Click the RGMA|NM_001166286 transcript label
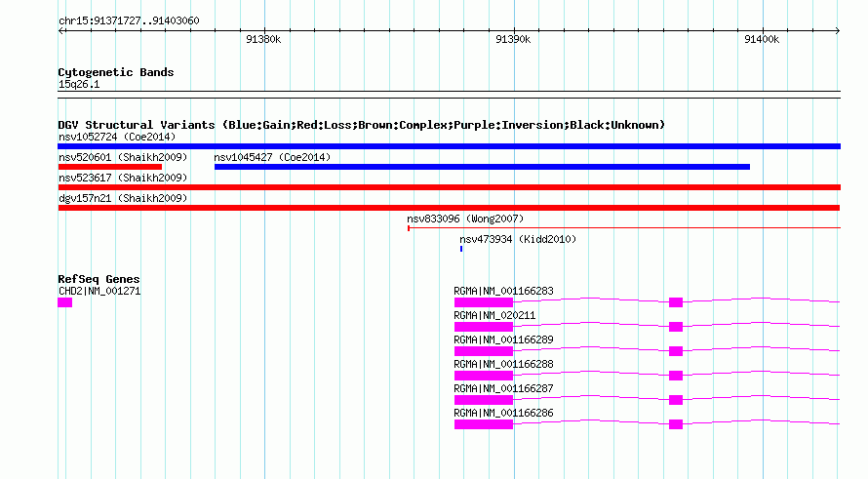Viewport: 868px width, 479px height. click(503, 413)
